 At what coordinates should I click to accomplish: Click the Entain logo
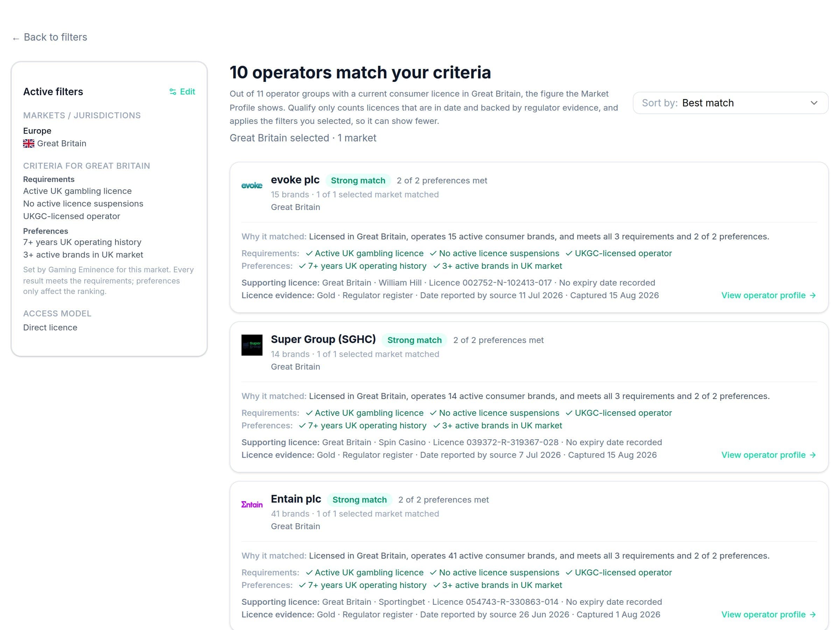pos(252,504)
